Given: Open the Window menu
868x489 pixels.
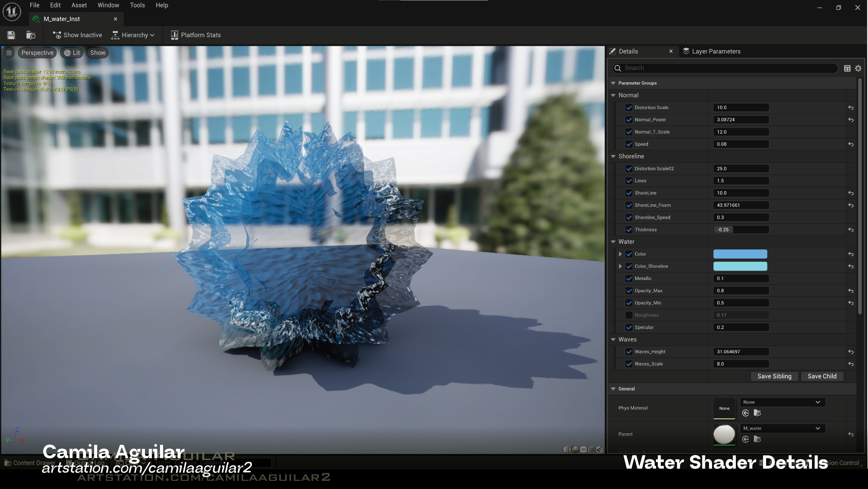Looking at the screenshot, I should (108, 5).
